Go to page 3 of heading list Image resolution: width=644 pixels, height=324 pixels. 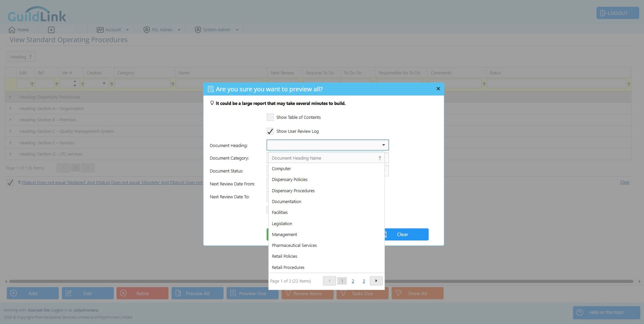[x=363, y=281]
